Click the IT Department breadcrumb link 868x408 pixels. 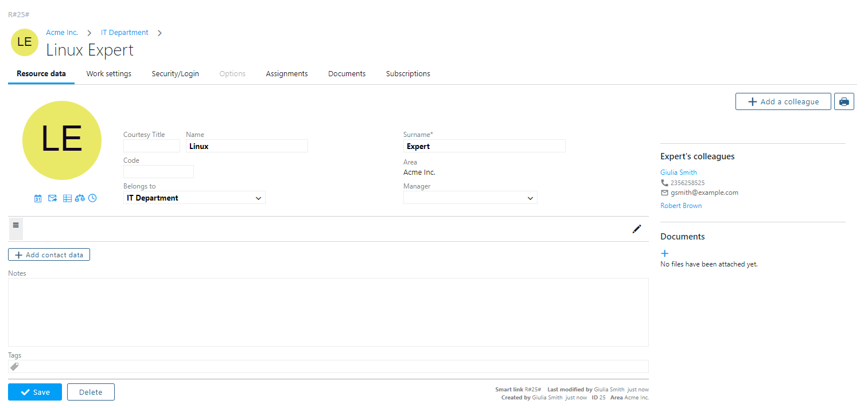pyautogui.click(x=124, y=33)
